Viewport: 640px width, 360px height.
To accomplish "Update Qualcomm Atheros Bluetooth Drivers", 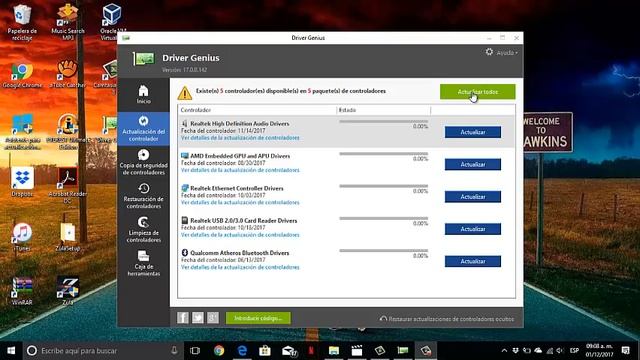I will coord(473,261).
